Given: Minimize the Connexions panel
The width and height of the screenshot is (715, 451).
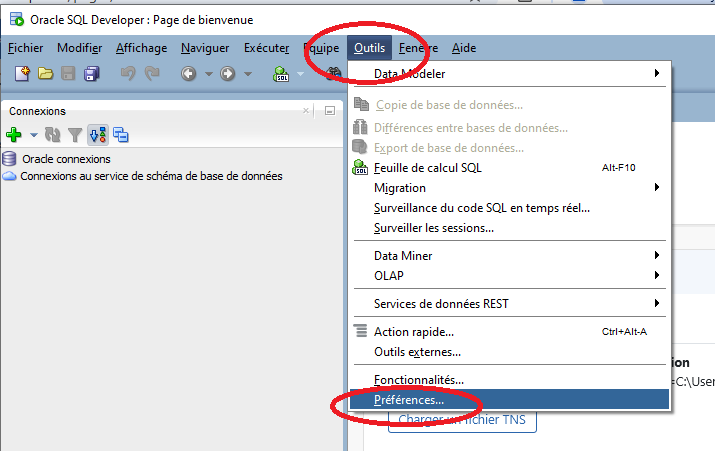Looking at the screenshot, I should [330, 111].
